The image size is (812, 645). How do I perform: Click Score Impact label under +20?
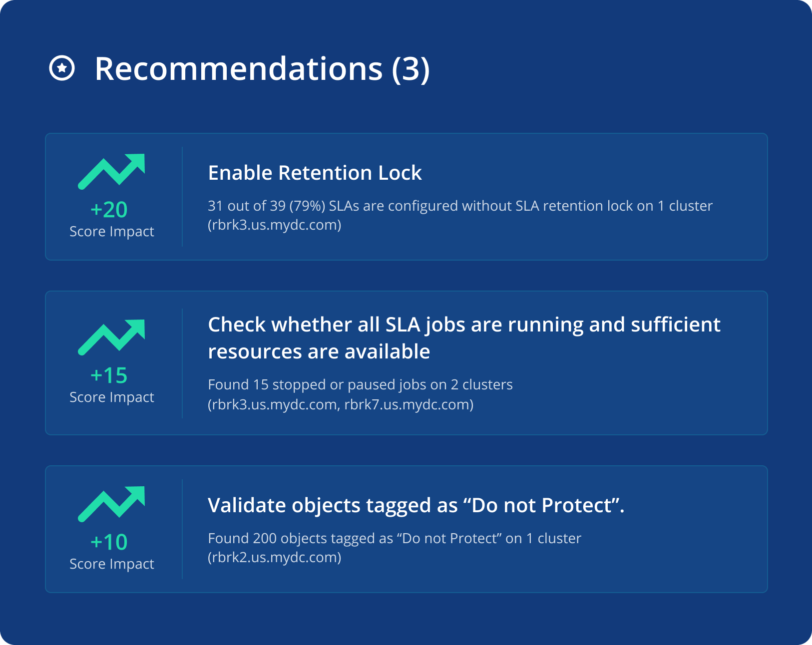112,232
